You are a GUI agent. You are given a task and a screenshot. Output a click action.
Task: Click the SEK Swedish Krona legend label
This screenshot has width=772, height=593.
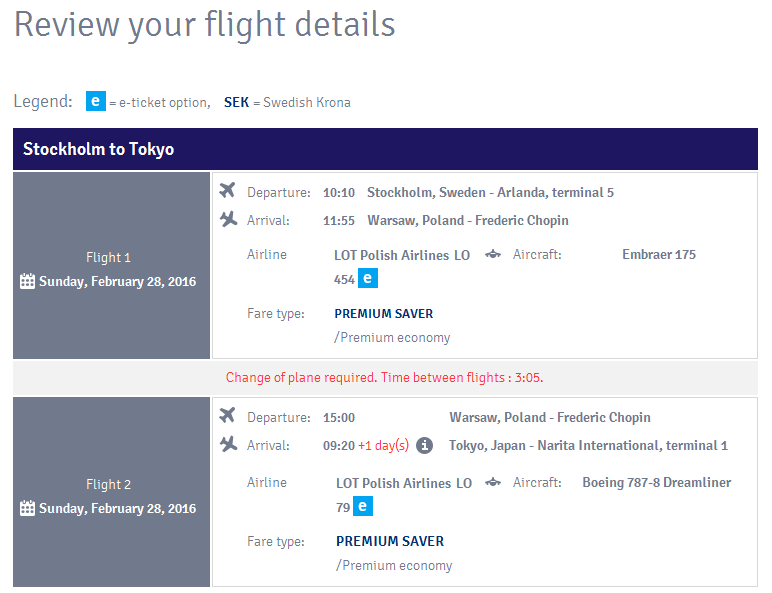point(287,102)
